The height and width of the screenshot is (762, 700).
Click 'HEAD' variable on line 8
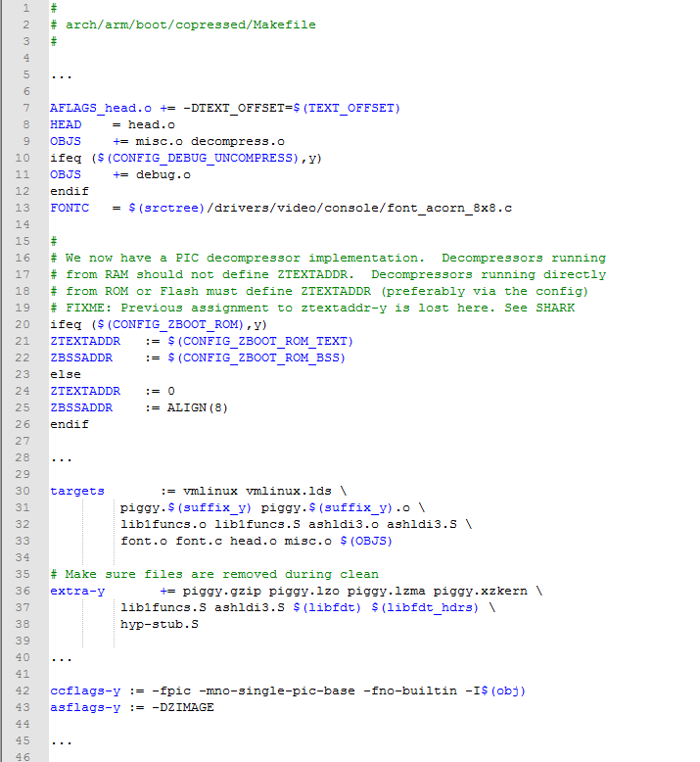pos(66,124)
